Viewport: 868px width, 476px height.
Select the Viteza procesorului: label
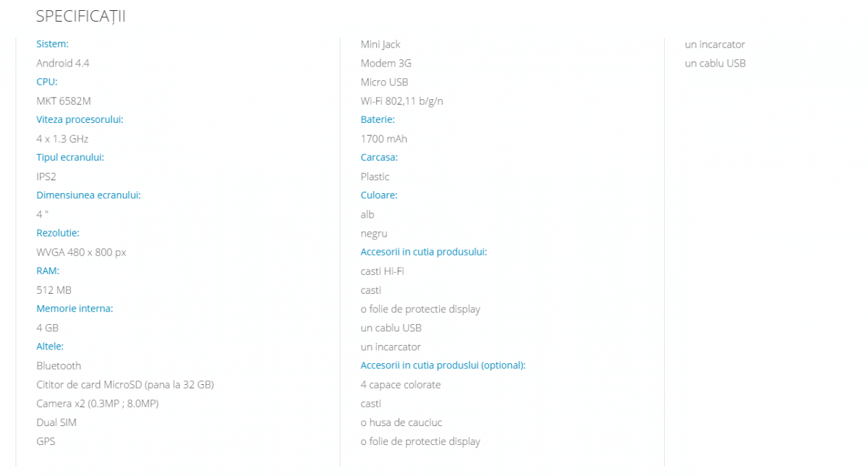pyautogui.click(x=80, y=119)
